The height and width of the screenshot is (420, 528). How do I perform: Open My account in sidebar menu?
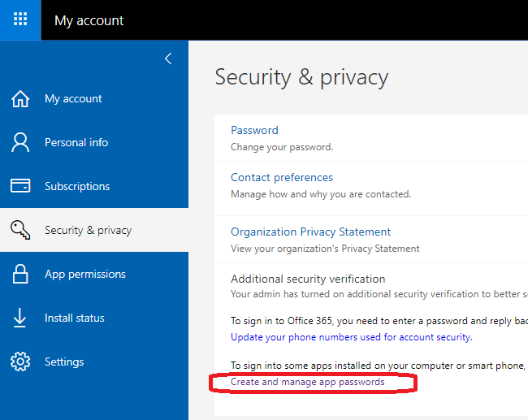(x=73, y=98)
